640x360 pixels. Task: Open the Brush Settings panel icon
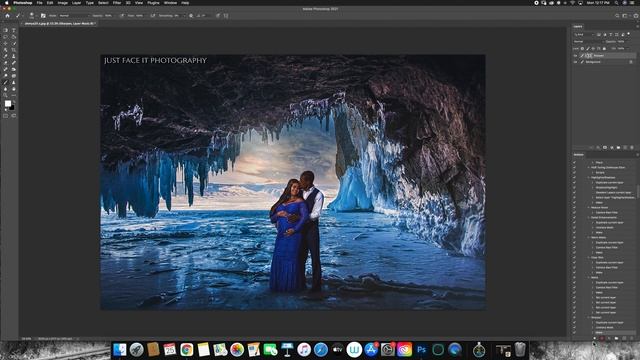[x=43, y=16]
